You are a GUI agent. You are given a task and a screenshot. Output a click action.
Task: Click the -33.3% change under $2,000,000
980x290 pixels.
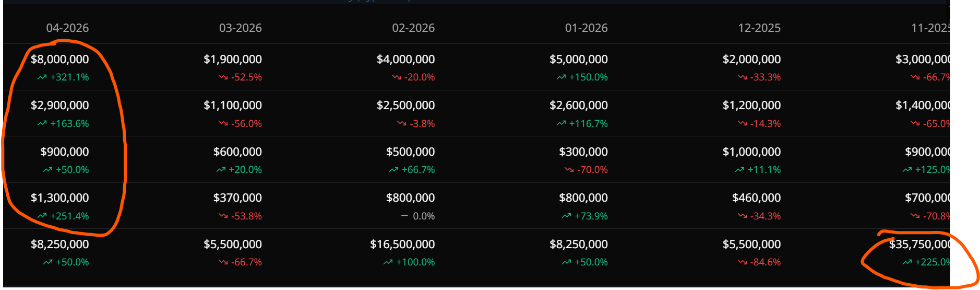click(x=766, y=77)
